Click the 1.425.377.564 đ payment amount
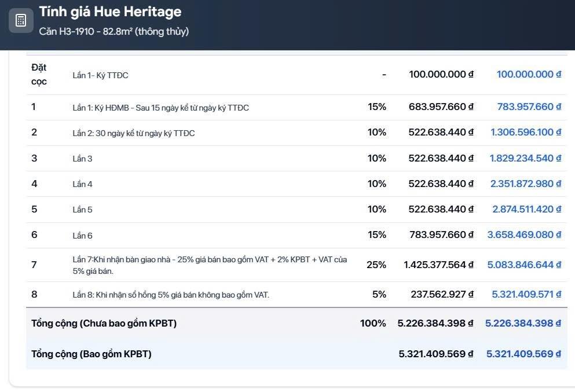Viewport: 575px width, 392px height. click(x=438, y=265)
